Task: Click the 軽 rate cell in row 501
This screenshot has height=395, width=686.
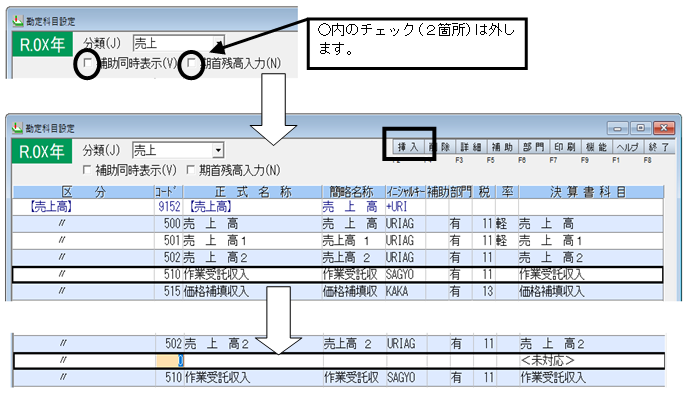Action: pyautogui.click(x=507, y=241)
